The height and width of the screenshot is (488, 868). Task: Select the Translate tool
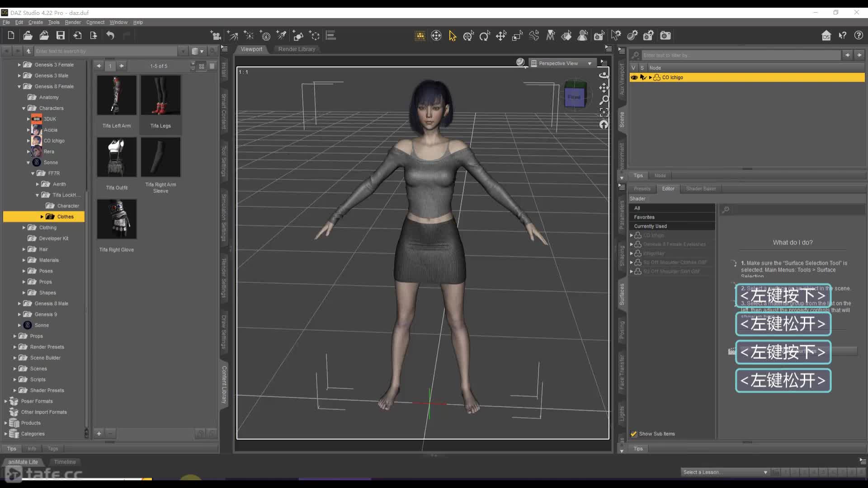pyautogui.click(x=501, y=35)
